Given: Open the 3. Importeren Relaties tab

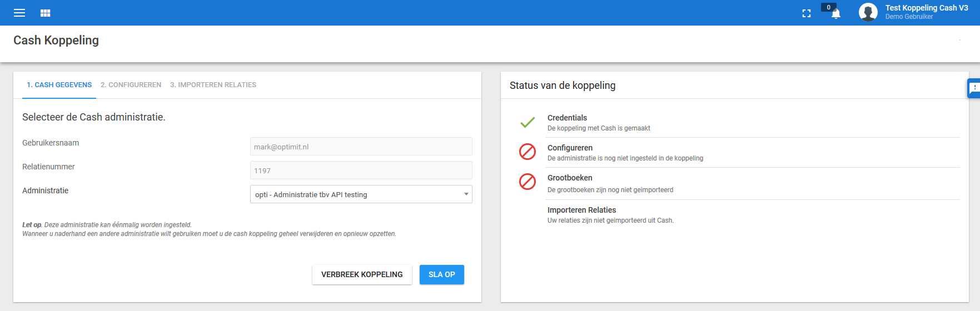Looking at the screenshot, I should pyautogui.click(x=213, y=85).
